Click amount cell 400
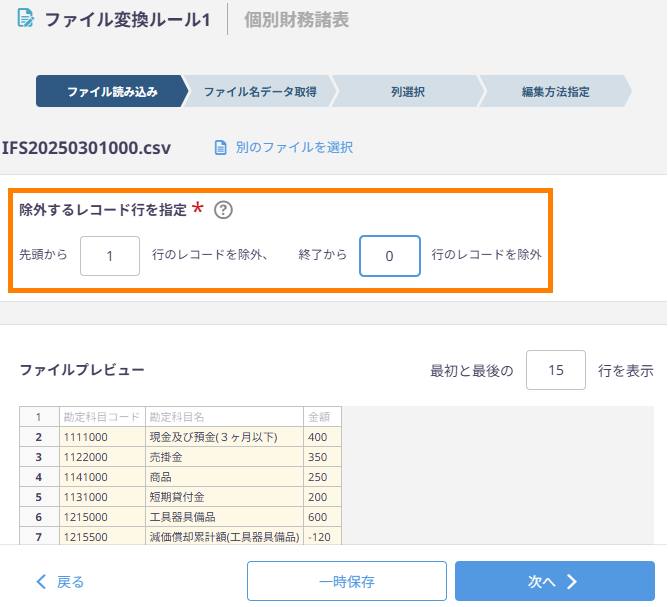This screenshot has height=607, width=668. tap(322, 437)
